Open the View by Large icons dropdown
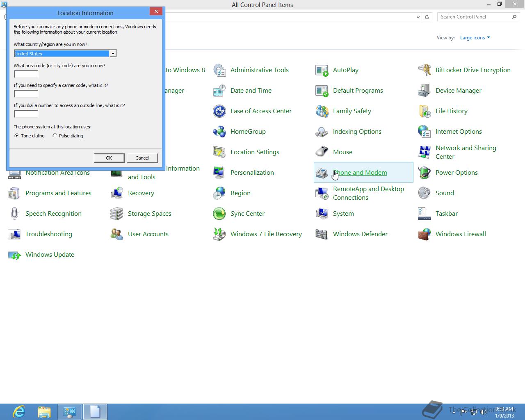 click(475, 38)
